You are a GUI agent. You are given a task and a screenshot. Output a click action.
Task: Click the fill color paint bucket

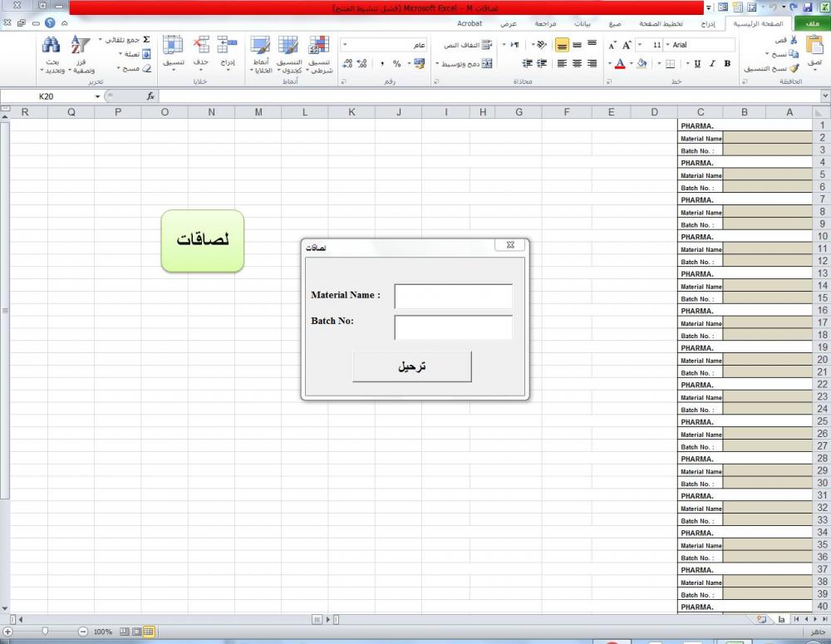click(642, 64)
